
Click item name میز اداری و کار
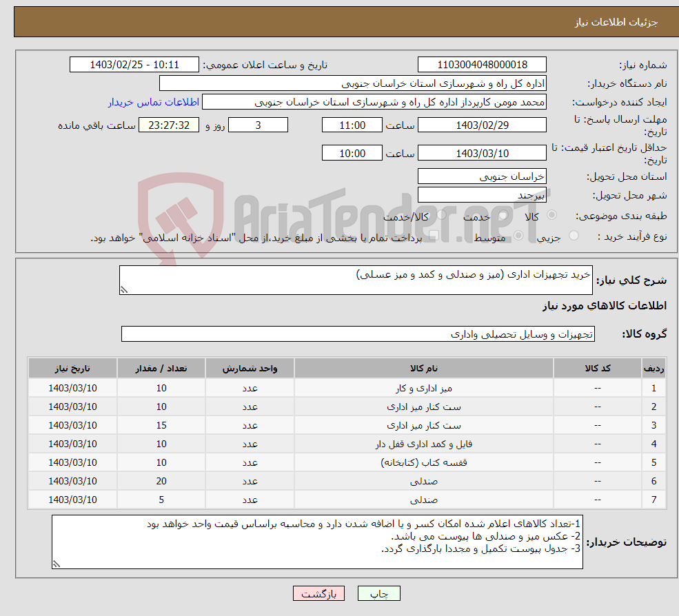(424, 389)
